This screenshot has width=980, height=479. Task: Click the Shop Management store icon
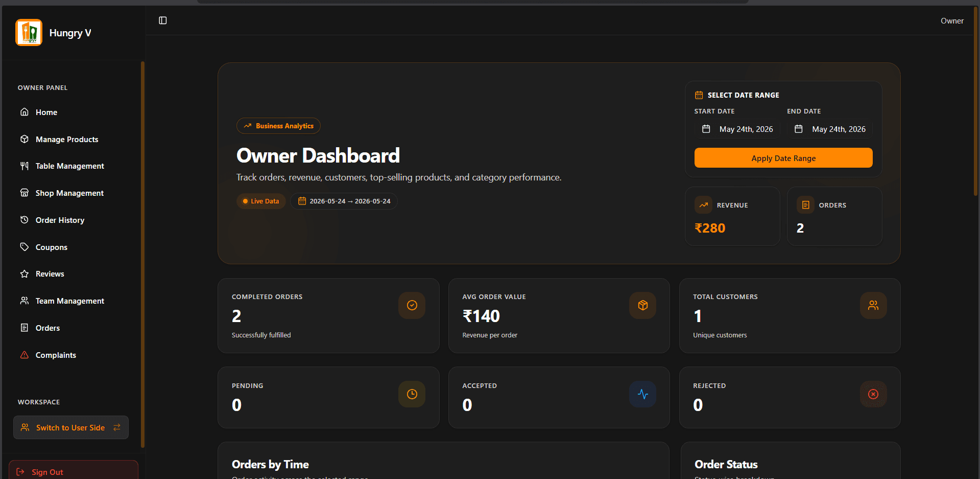24,193
